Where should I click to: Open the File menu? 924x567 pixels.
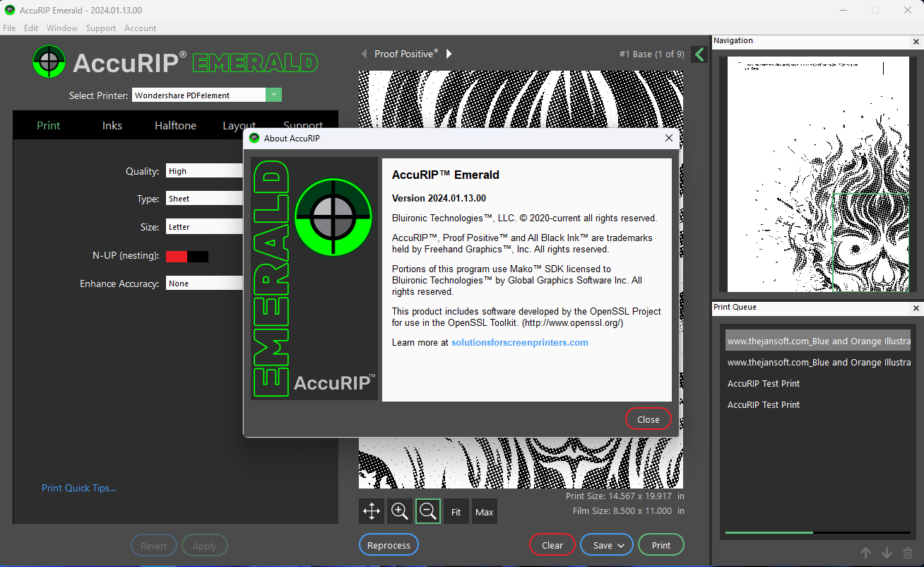click(x=9, y=28)
